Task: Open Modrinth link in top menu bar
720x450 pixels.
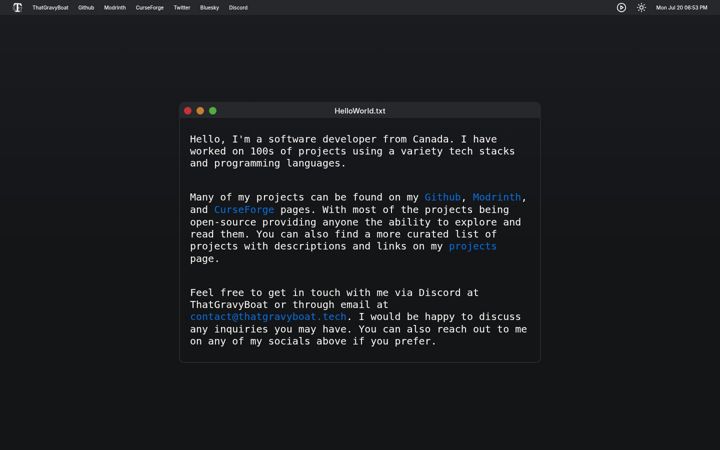Action: click(115, 8)
